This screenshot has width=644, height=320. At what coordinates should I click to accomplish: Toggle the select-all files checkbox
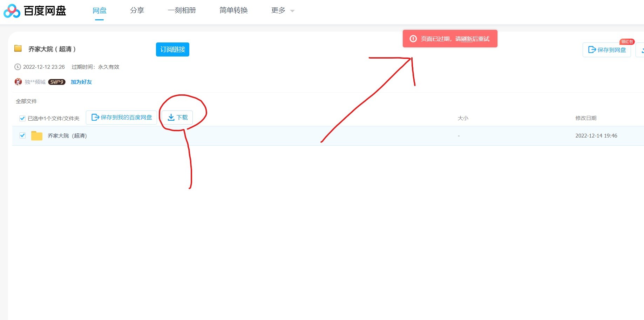tap(22, 118)
